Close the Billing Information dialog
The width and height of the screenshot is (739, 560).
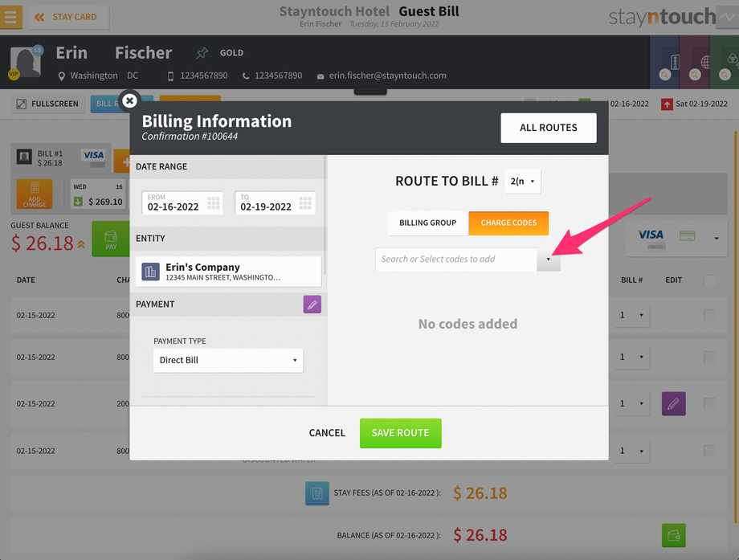pos(129,100)
